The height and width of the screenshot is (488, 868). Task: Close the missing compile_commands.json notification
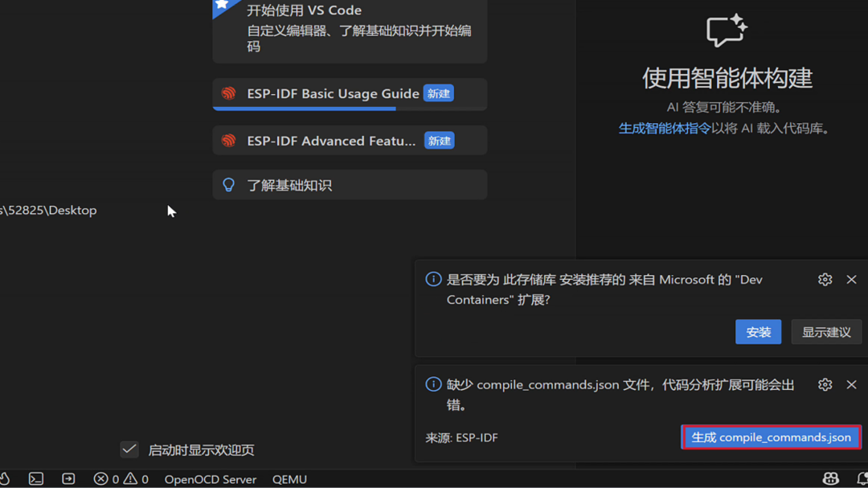[x=851, y=384]
